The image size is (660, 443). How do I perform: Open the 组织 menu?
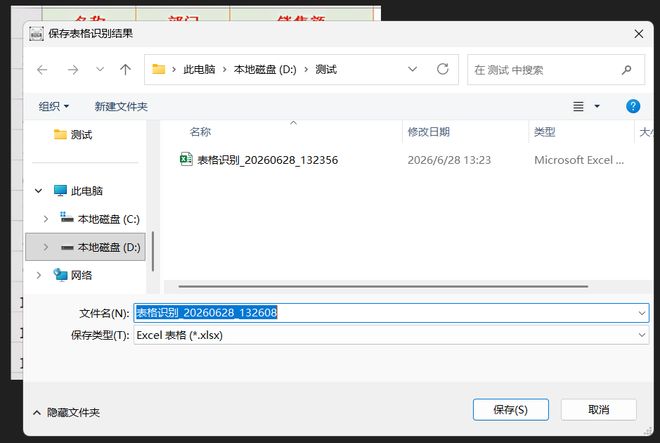(53, 107)
